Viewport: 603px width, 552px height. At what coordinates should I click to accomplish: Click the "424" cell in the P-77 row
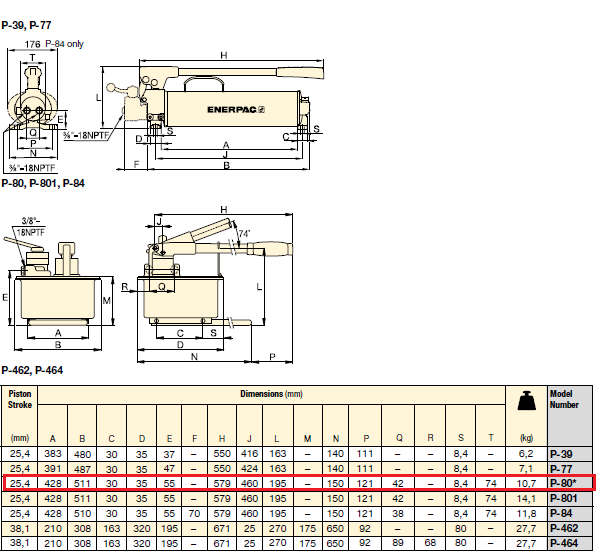click(249, 469)
